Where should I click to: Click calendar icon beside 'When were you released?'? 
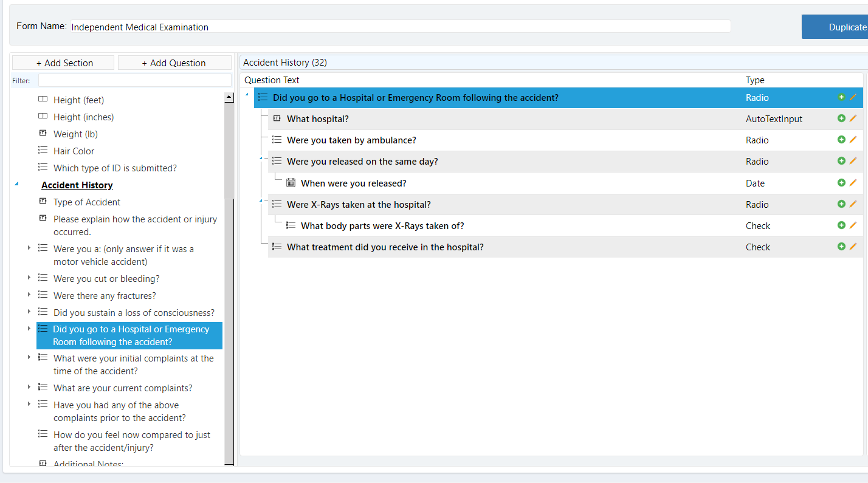291,183
